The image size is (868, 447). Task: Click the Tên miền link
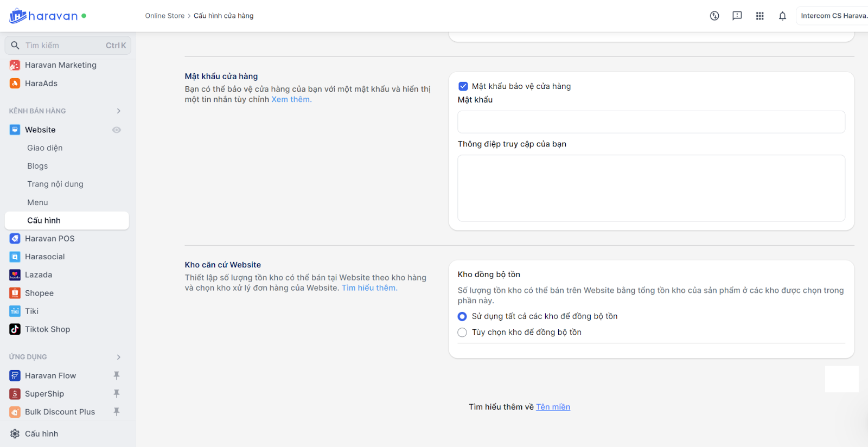[553, 407]
